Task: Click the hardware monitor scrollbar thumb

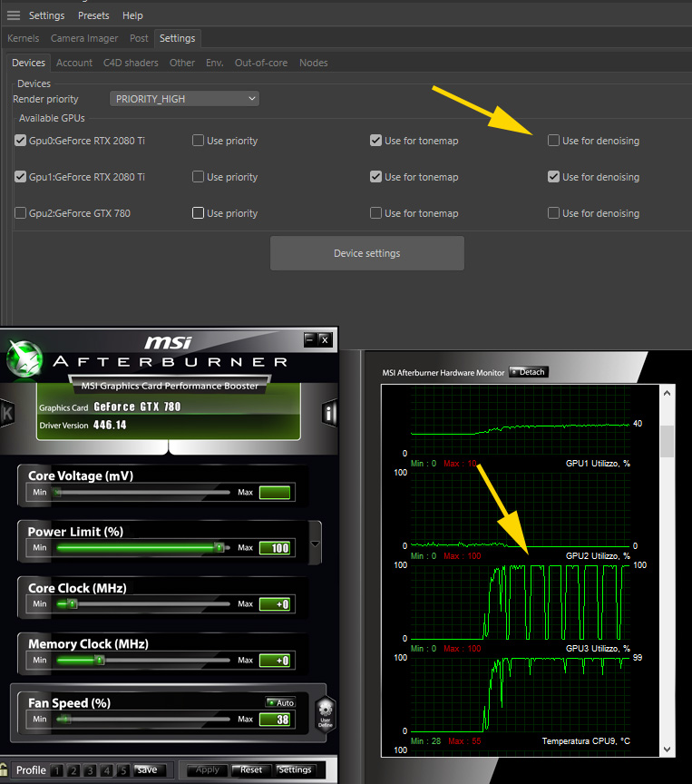Action: tap(667, 441)
